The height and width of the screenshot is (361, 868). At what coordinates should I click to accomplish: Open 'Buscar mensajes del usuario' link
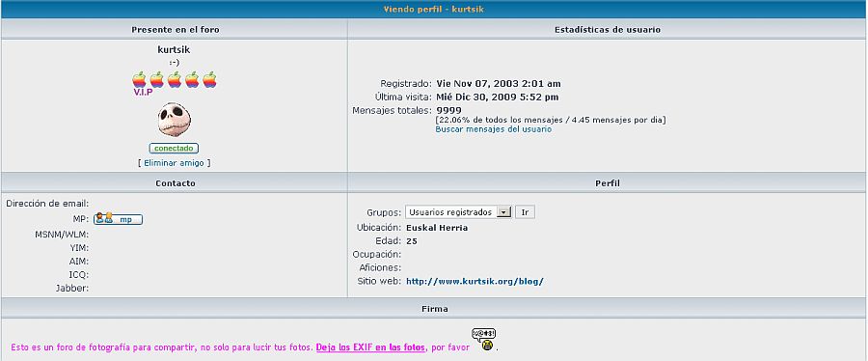tap(493, 129)
